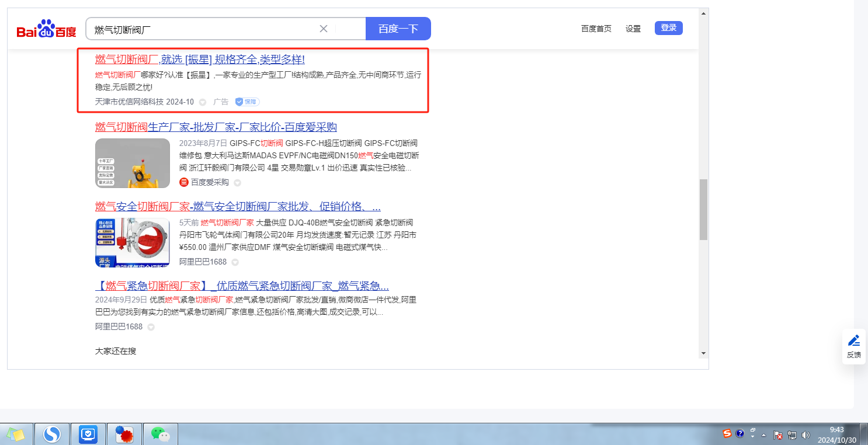Image resolution: width=868 pixels, height=445 pixels.
Task: Click the scrollbar up arrow
Action: click(703, 13)
